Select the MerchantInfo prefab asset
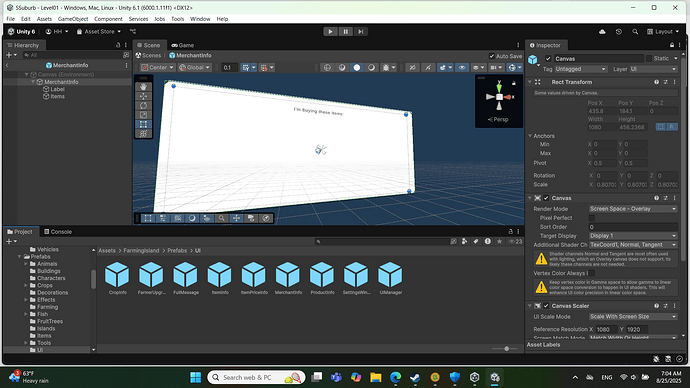The width and height of the screenshot is (690, 388). (288, 278)
